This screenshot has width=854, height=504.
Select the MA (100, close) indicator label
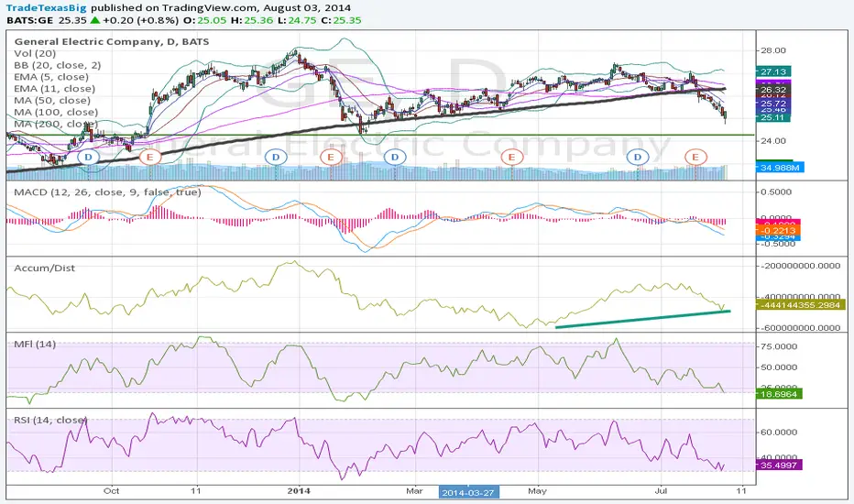tap(56, 112)
